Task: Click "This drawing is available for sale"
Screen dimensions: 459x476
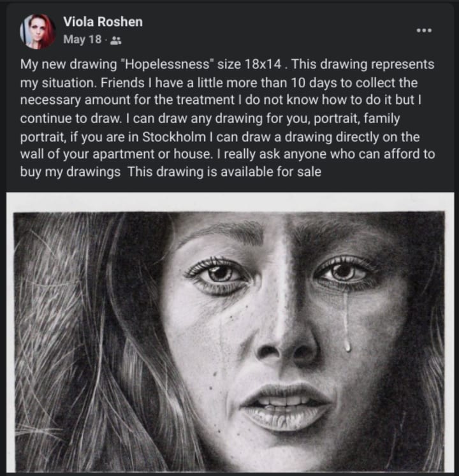Action: tap(224, 172)
